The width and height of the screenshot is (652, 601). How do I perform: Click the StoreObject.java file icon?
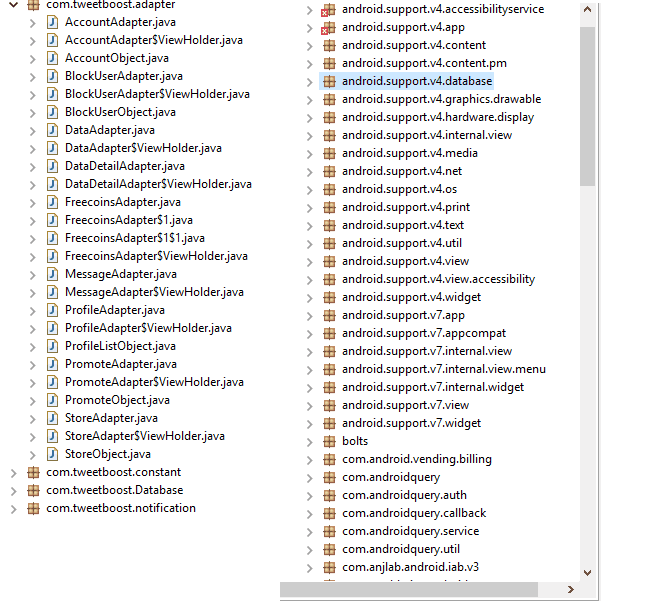point(51,454)
